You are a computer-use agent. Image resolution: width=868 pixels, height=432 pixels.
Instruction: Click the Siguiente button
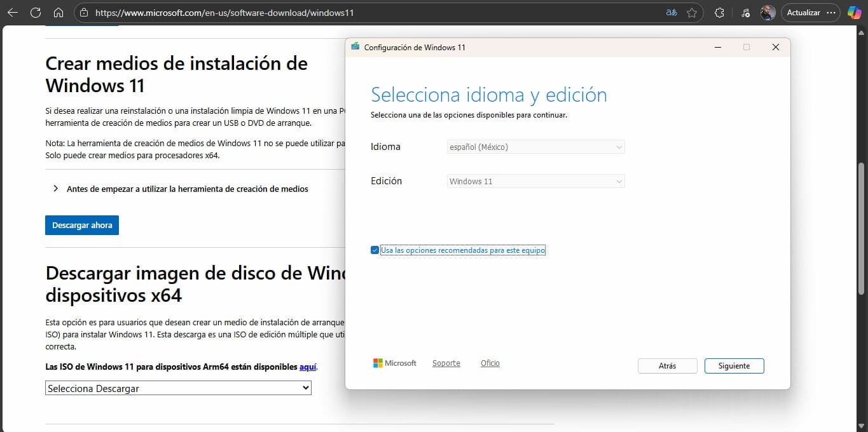[x=734, y=366]
